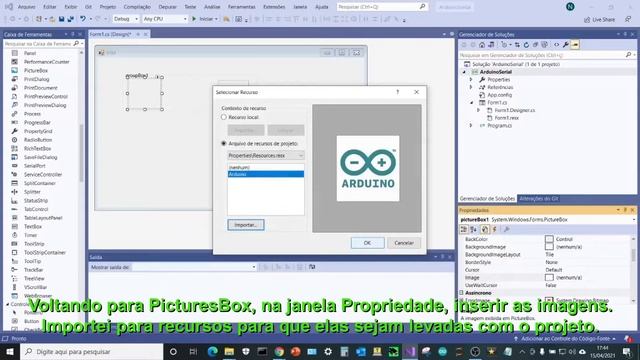Click the Sync with active document icon
Viewport: 640px width, 360px height.
(x=517, y=45)
